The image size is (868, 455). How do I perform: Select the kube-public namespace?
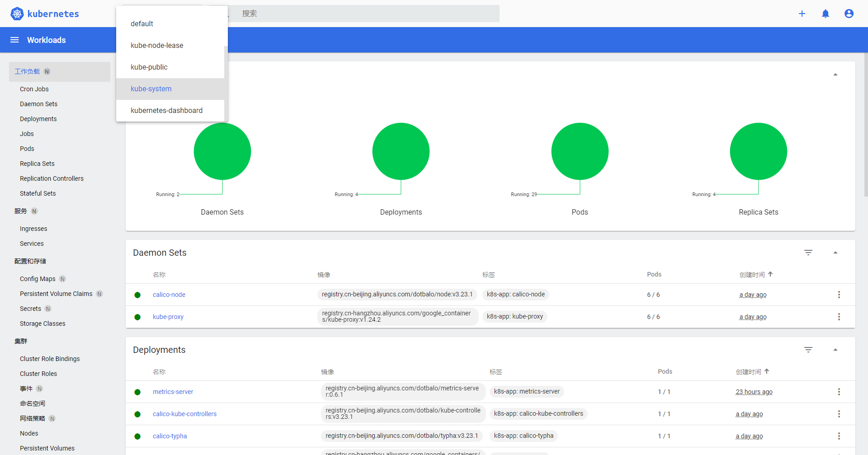tap(170, 67)
